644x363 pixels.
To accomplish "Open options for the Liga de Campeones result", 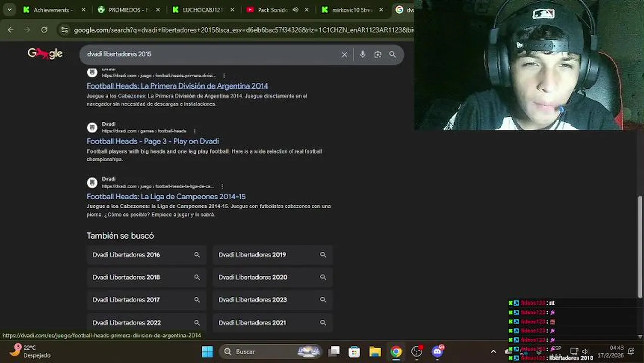I will tap(222, 186).
